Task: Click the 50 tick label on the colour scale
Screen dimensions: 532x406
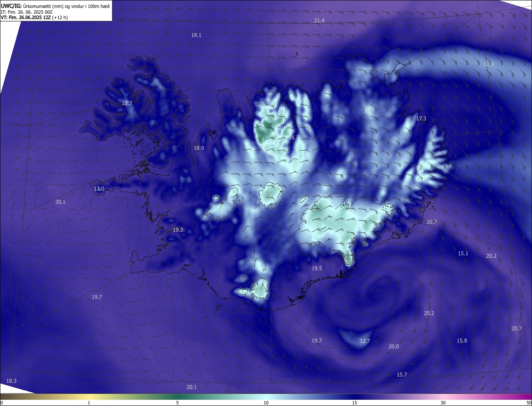Action: pos(528,403)
